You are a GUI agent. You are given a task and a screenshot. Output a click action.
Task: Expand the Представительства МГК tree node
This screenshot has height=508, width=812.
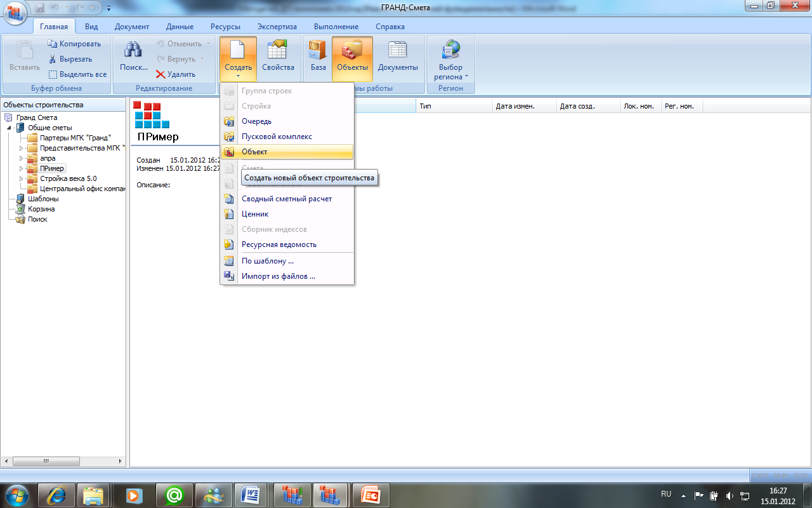(21, 148)
